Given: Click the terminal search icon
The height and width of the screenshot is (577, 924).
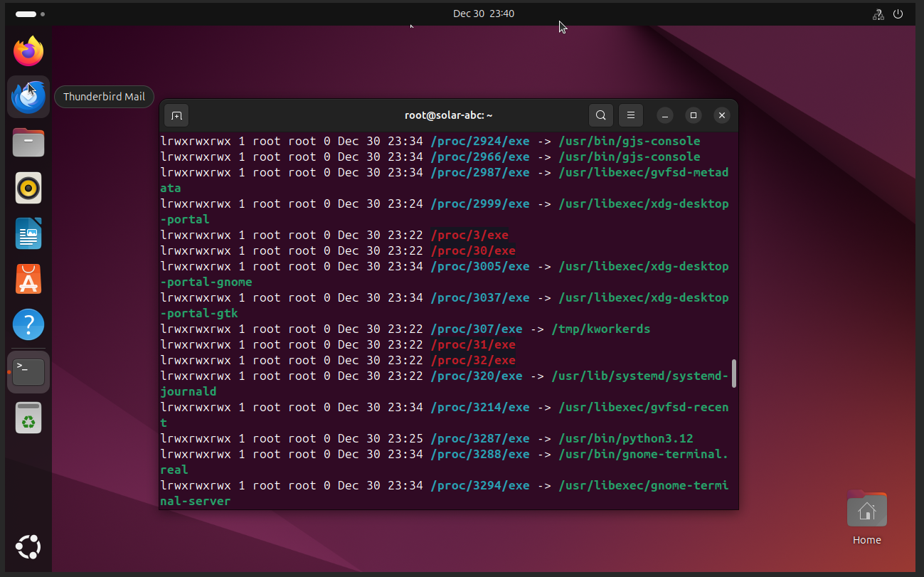Looking at the screenshot, I should point(601,115).
